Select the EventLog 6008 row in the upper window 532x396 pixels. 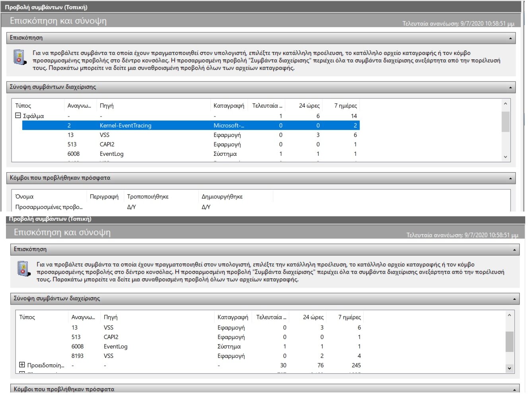pyautogui.click(x=191, y=154)
